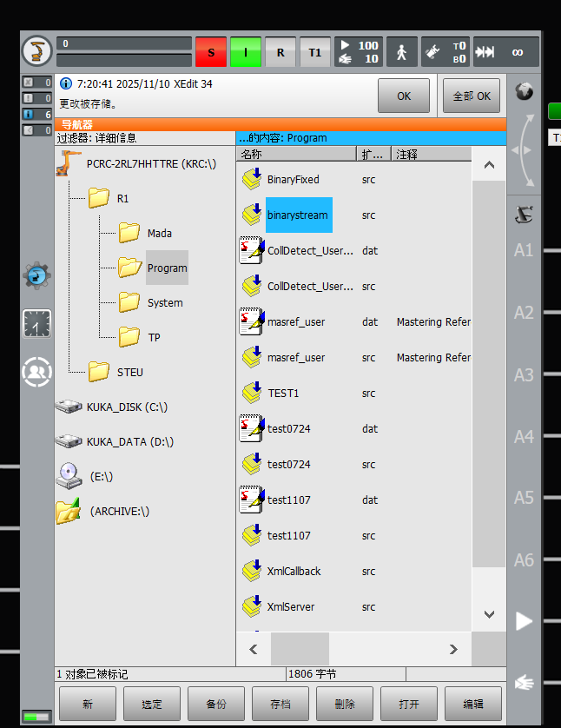
Task: Sort by the 注释 column header
Action: (x=432, y=154)
